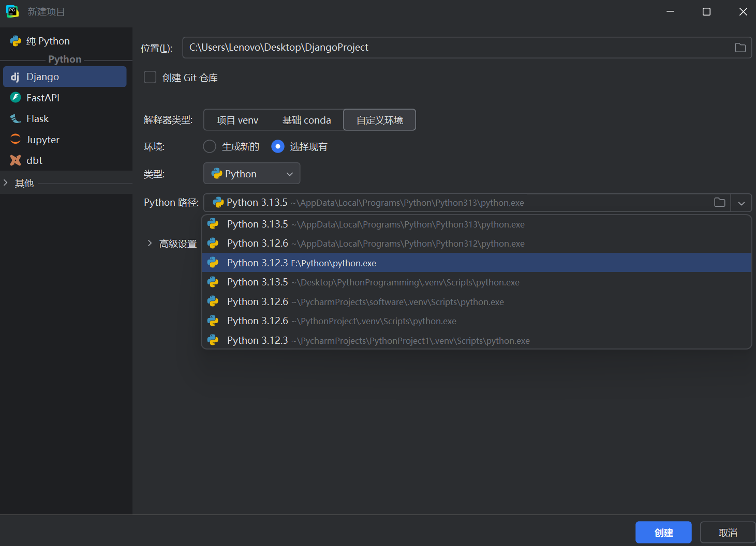Click the FastAPI lightning icon
756x546 pixels.
pos(16,97)
